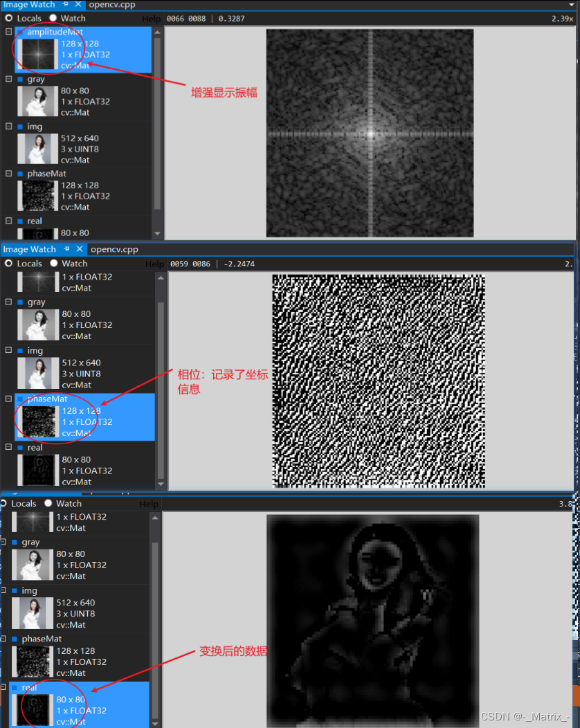Collapse gray entry in top panel
Screen dimensions: 580x728
9,79
